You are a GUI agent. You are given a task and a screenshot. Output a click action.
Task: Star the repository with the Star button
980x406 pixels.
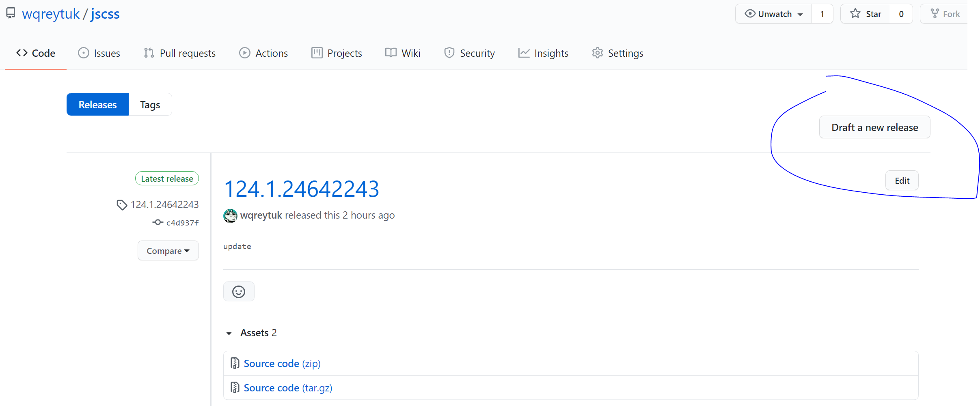coord(865,14)
